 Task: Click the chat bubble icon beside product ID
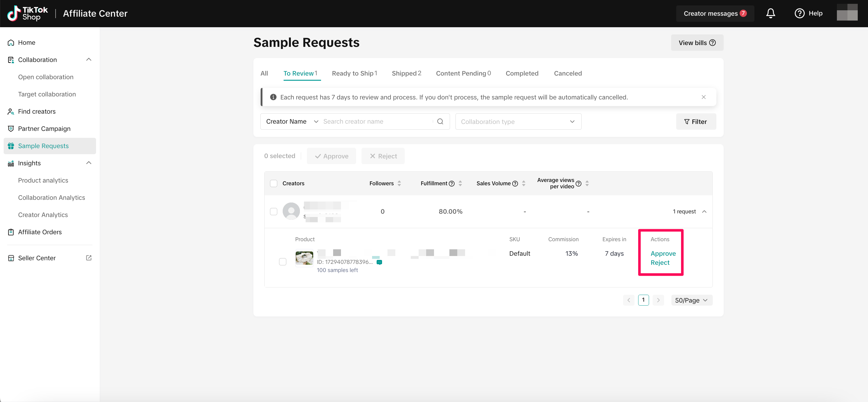tap(379, 262)
